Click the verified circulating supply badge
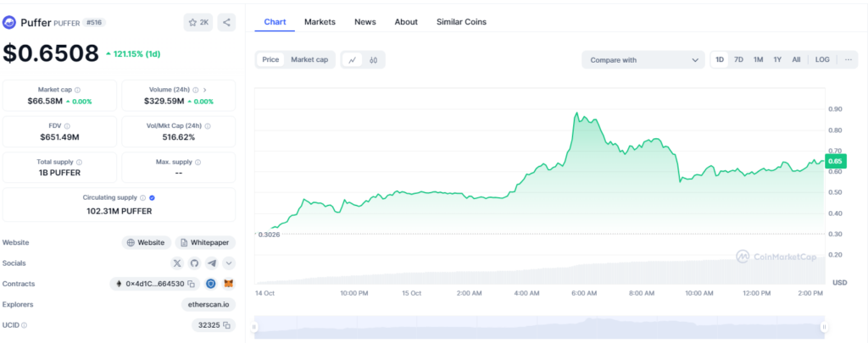Screen dimensions: 868x343 153,197
